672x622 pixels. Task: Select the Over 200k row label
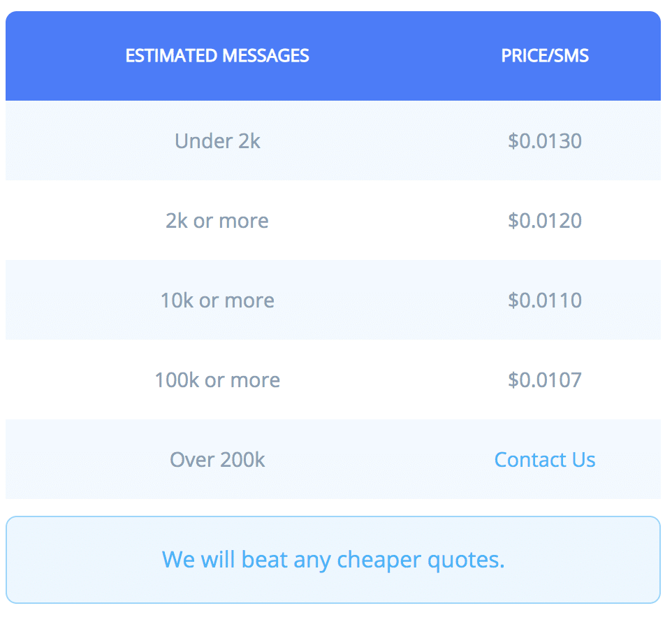pos(217,460)
